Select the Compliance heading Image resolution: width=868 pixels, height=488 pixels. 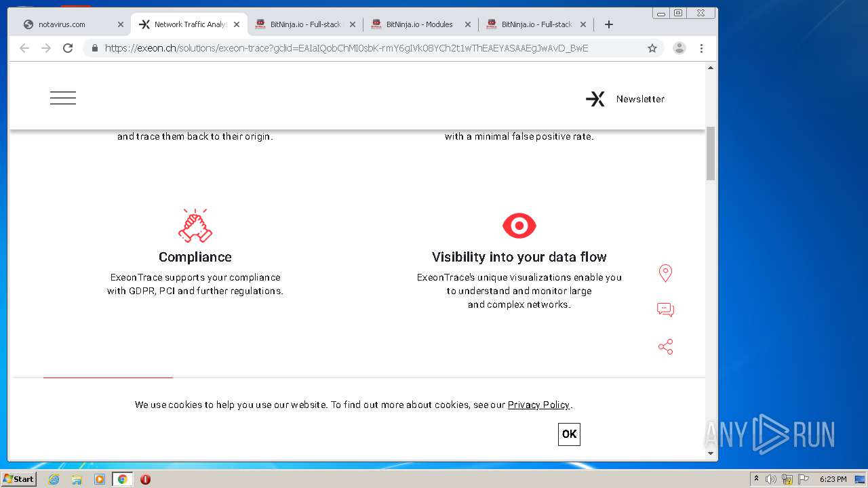pos(195,257)
